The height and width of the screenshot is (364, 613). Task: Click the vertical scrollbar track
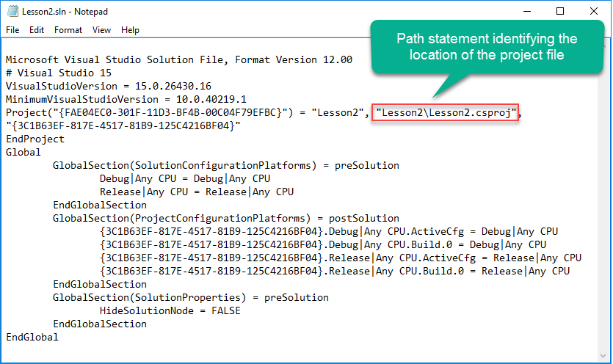coord(603,195)
